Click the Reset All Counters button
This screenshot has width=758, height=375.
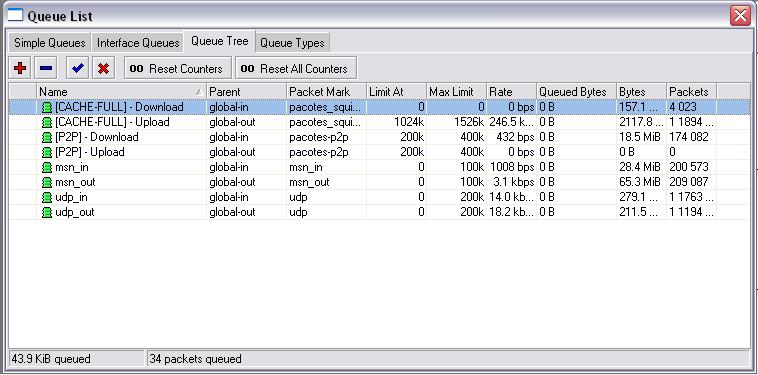point(295,68)
